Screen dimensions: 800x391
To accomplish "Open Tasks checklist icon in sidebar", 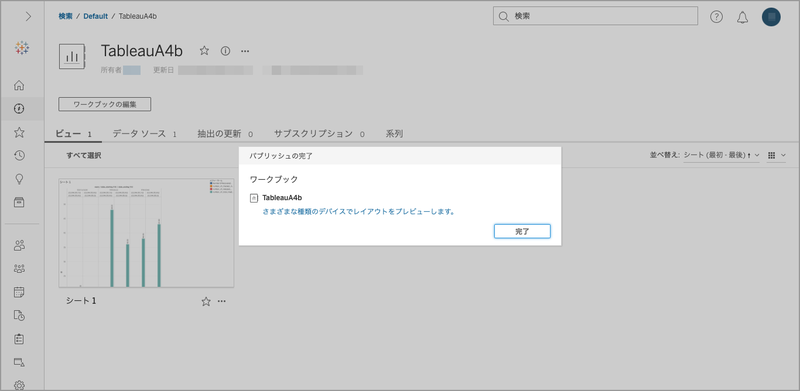I will point(19,339).
